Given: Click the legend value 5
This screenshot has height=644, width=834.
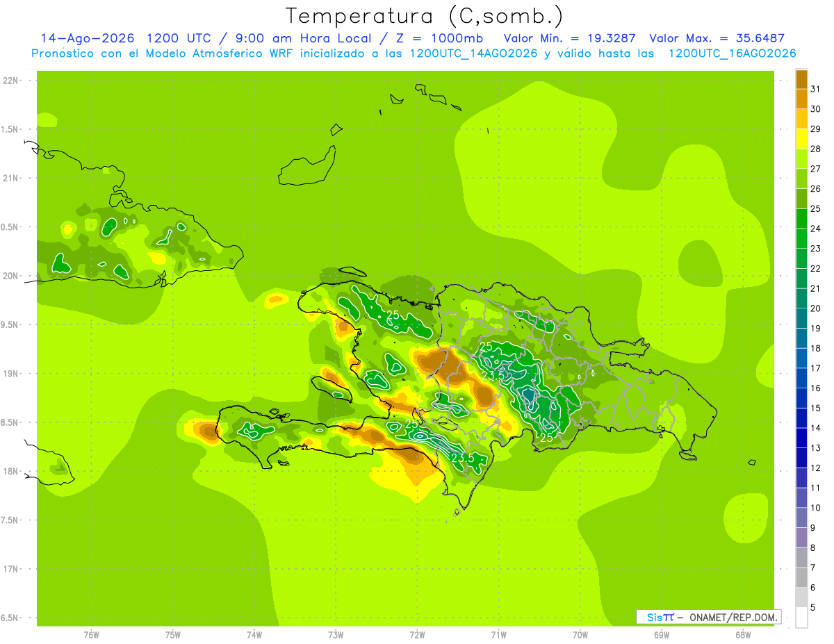Looking at the screenshot, I should (812, 607).
